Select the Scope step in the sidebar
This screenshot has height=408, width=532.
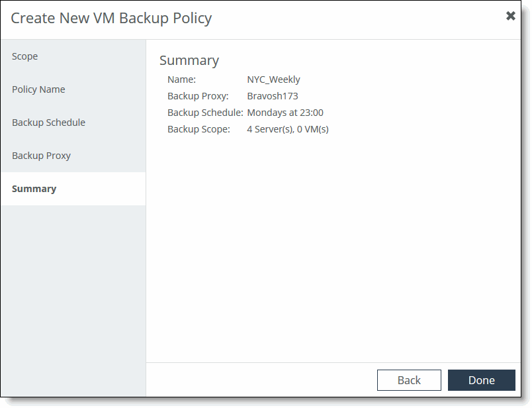coord(24,56)
